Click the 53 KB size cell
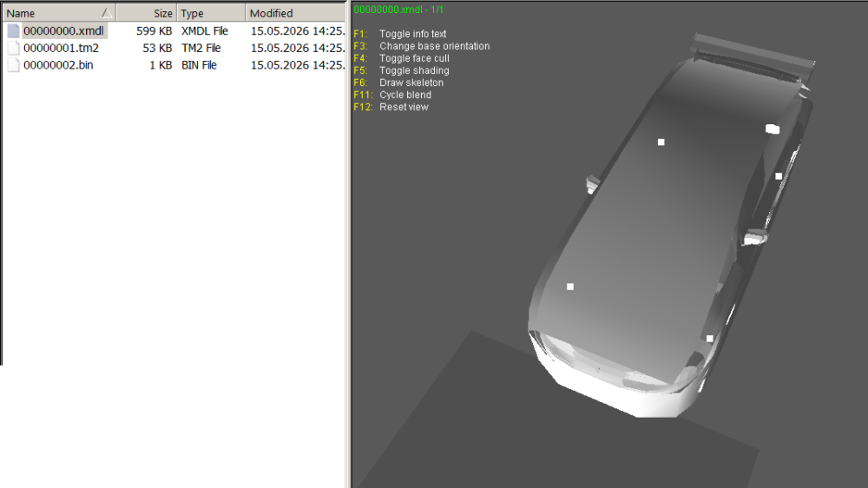Image resolution: width=868 pixels, height=488 pixels. [157, 48]
